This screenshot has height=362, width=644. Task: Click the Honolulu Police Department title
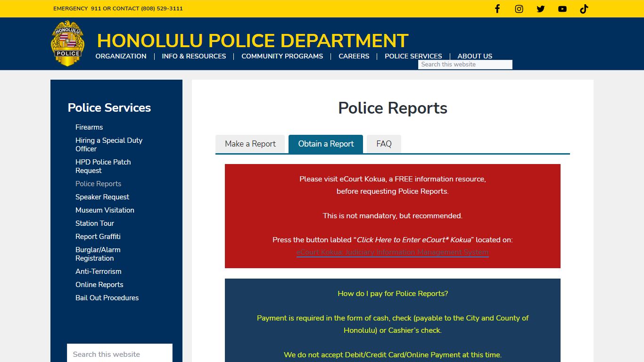coord(252,41)
